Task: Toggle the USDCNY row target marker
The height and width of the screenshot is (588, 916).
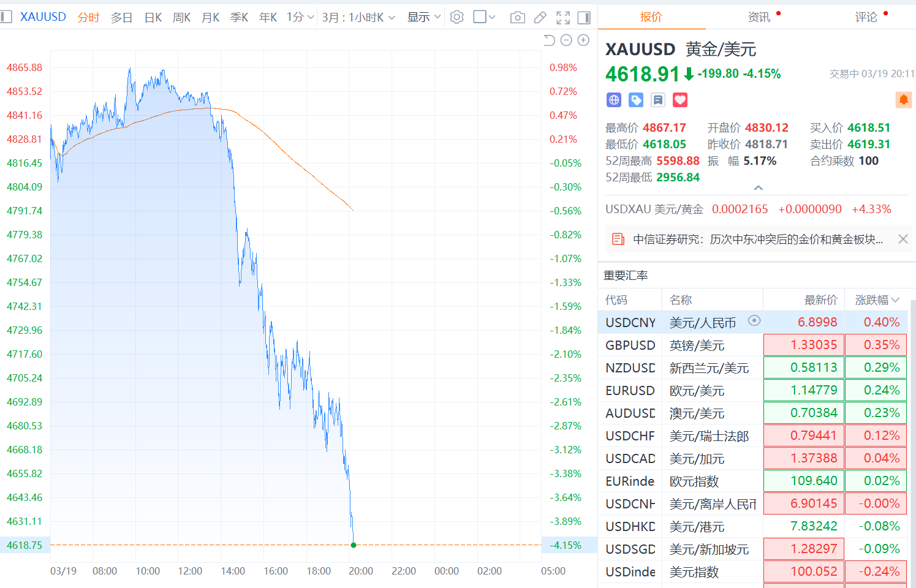Action: point(754,320)
